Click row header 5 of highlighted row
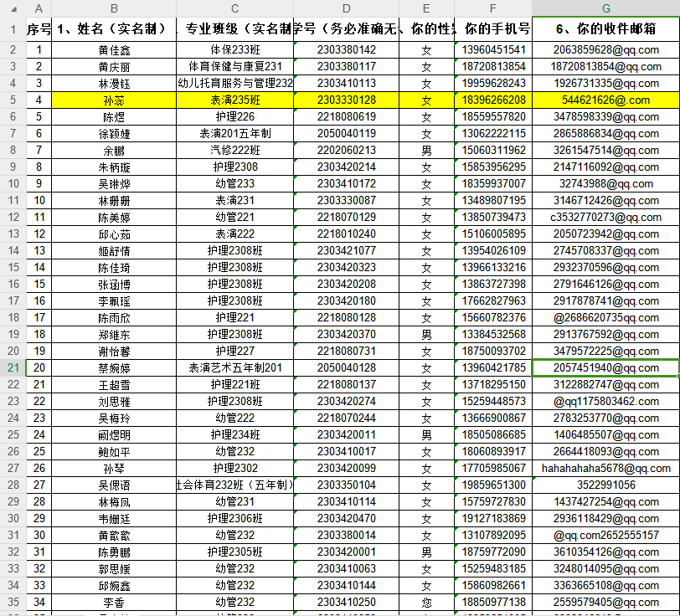Image resolution: width=680 pixels, height=616 pixels. (x=13, y=100)
